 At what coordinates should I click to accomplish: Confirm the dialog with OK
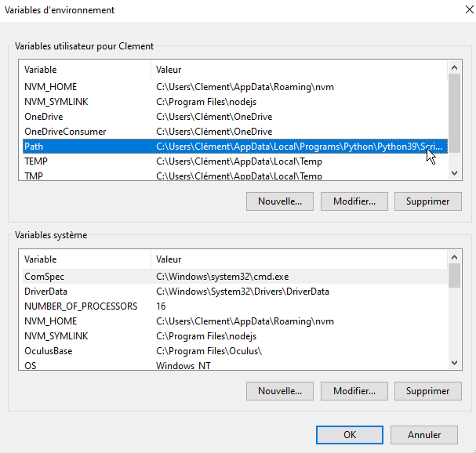[x=350, y=435]
